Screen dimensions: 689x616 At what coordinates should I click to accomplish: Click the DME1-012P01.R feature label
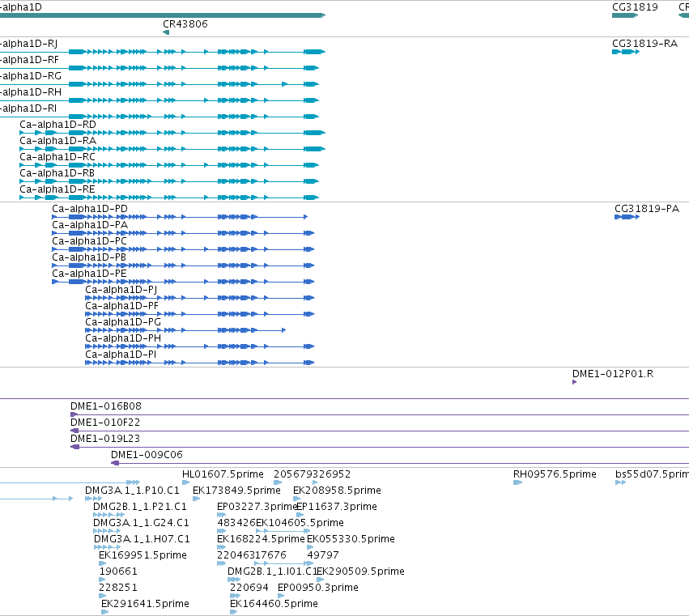(613, 374)
